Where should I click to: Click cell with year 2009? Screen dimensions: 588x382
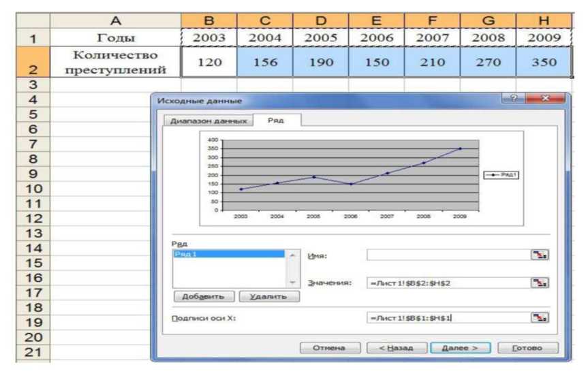coord(544,37)
